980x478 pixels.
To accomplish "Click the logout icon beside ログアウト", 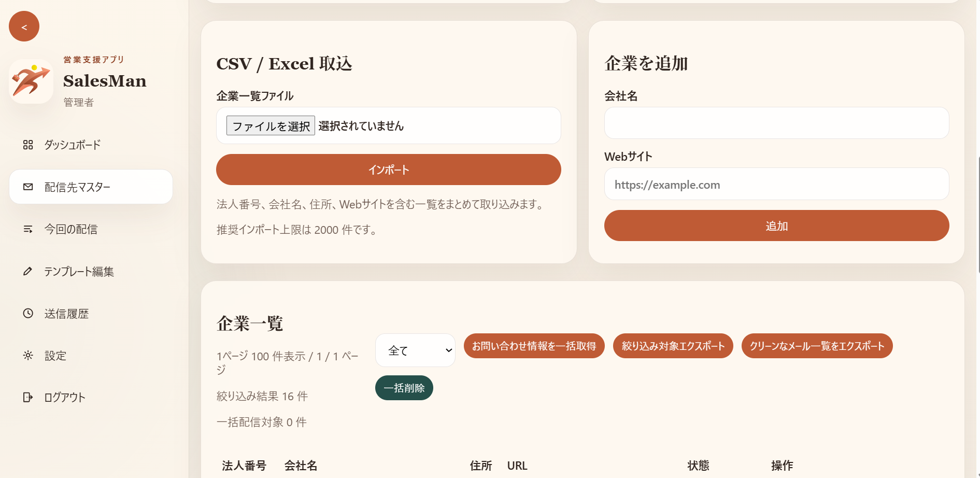I will pyautogui.click(x=29, y=397).
